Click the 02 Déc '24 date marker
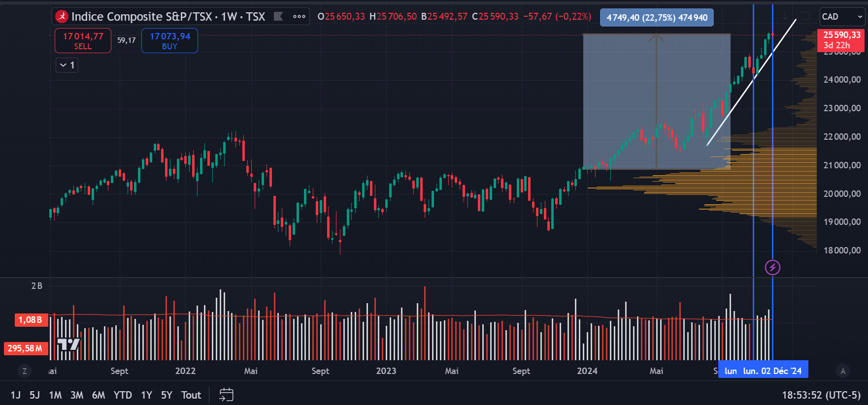This screenshot has height=405, width=868. (x=763, y=371)
